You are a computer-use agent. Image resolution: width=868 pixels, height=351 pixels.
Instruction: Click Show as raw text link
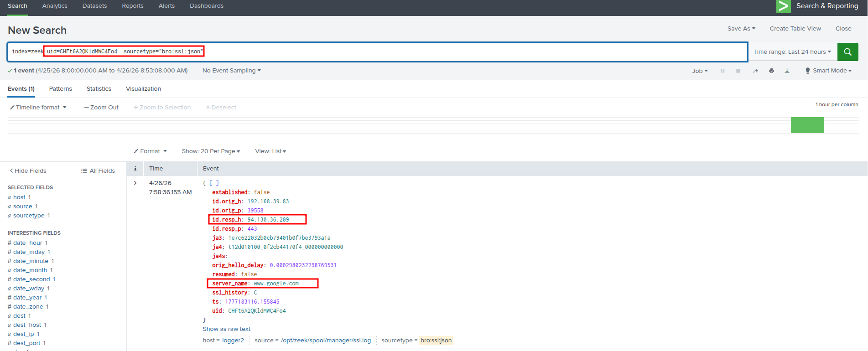click(x=227, y=329)
